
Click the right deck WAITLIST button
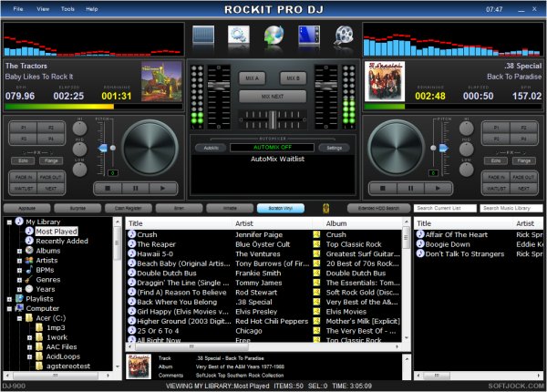tap(496, 189)
